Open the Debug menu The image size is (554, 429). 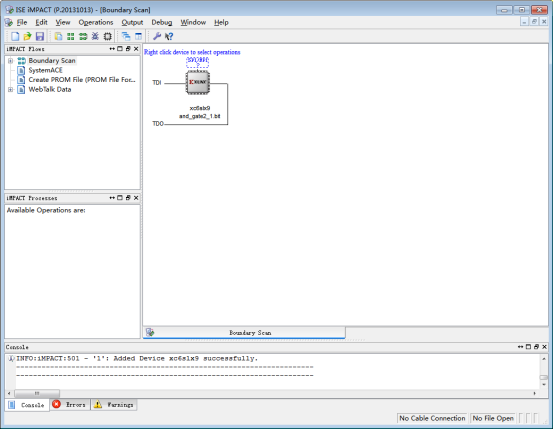tap(162, 22)
